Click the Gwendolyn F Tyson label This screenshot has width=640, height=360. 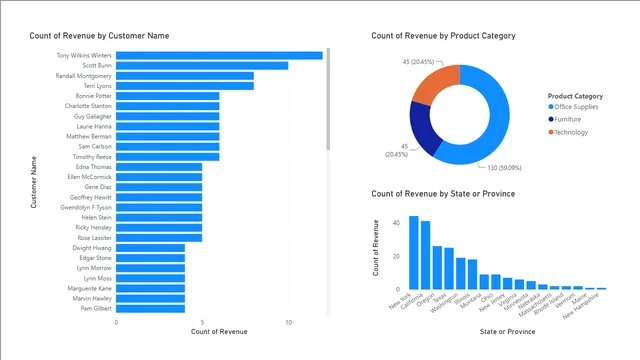pyautogui.click(x=86, y=207)
